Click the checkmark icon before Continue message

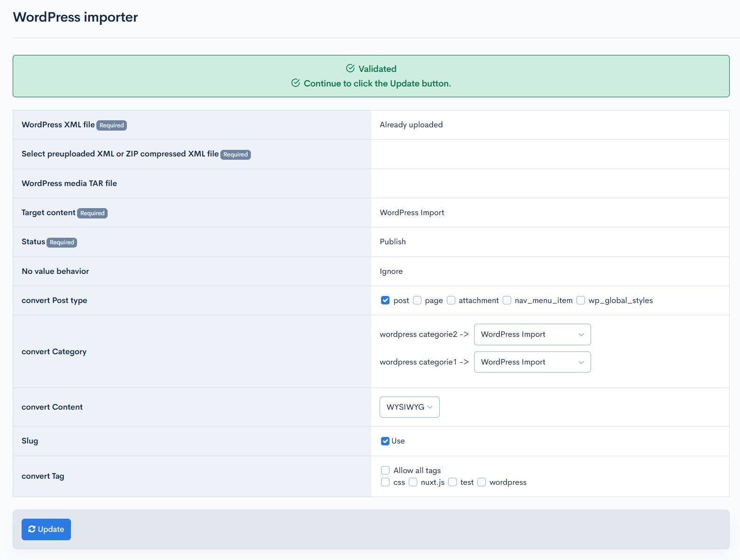[x=296, y=83]
